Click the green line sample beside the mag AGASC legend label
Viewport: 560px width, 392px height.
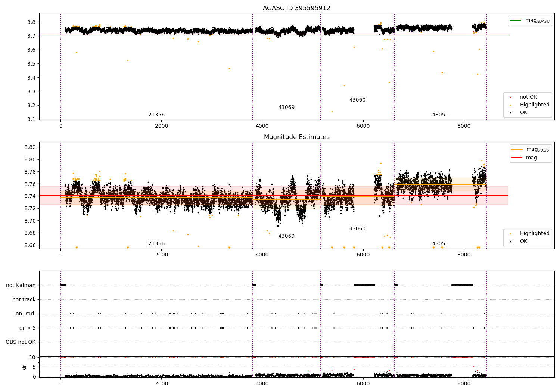click(516, 21)
